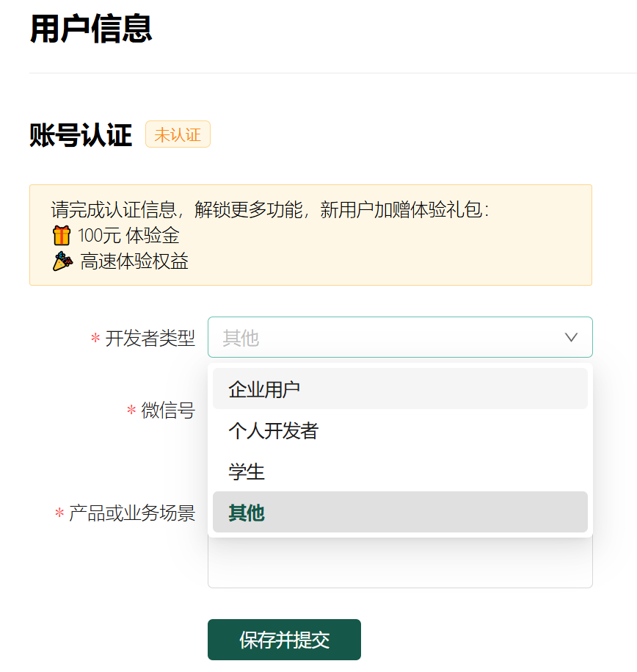Click the 100元 体验金 text

coord(128,236)
